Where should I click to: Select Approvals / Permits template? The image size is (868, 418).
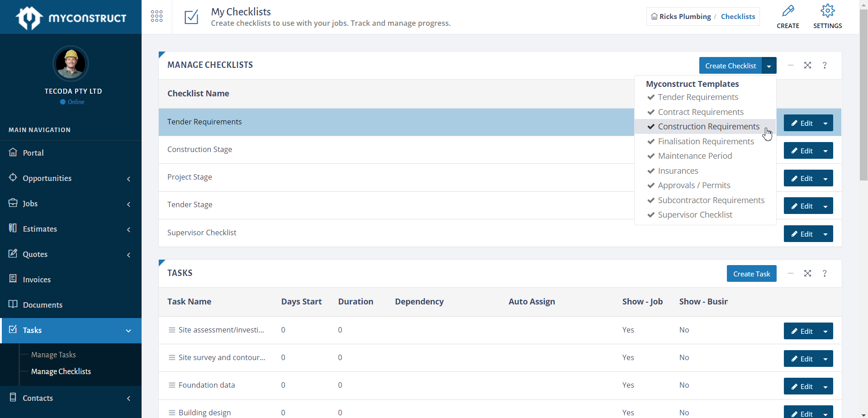click(x=705, y=185)
